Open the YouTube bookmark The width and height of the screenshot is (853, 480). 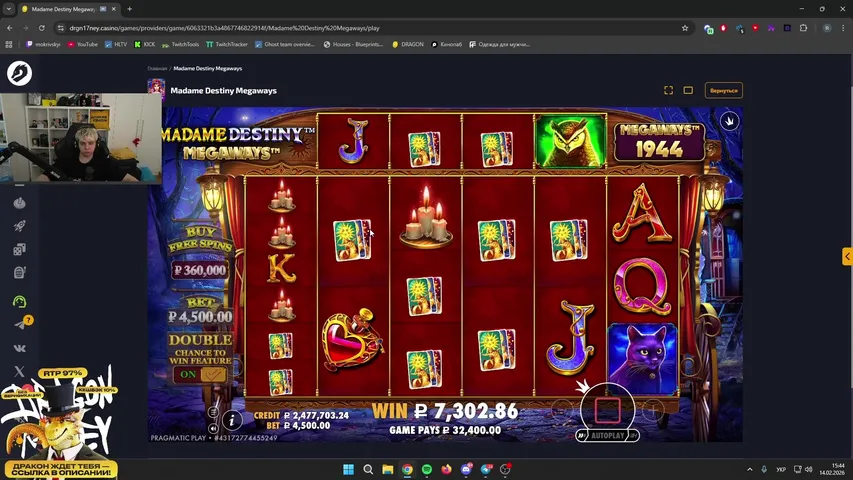coord(82,44)
